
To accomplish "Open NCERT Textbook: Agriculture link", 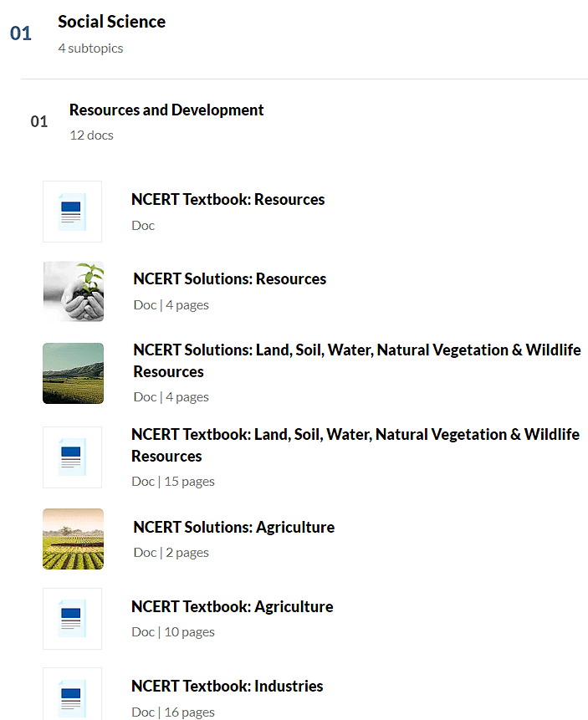I will pos(232,607).
